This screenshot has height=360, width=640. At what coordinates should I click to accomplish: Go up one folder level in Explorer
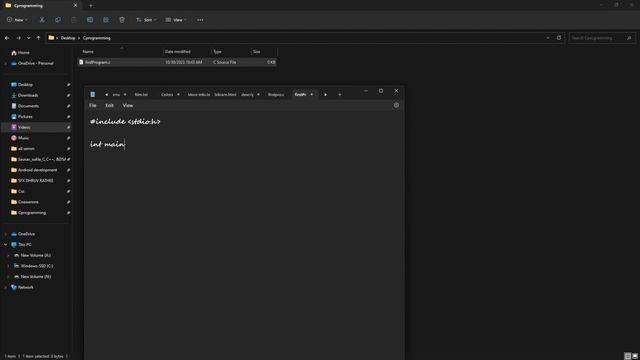click(x=38, y=38)
